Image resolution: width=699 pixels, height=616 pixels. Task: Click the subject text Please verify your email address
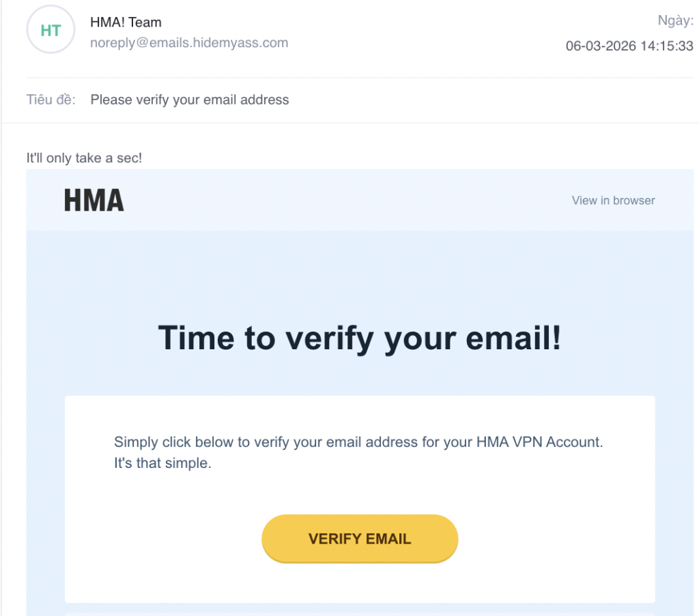pos(190,100)
